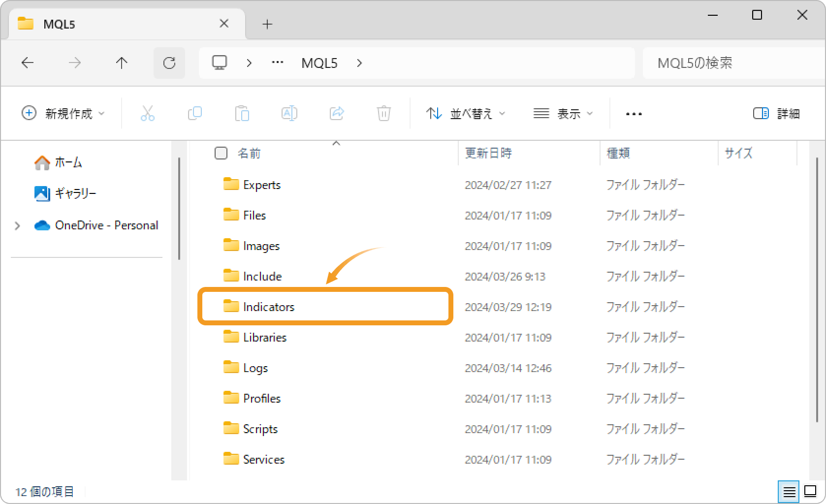The height and width of the screenshot is (504, 826).
Task: Switch to details list view icon
Action: 789,491
